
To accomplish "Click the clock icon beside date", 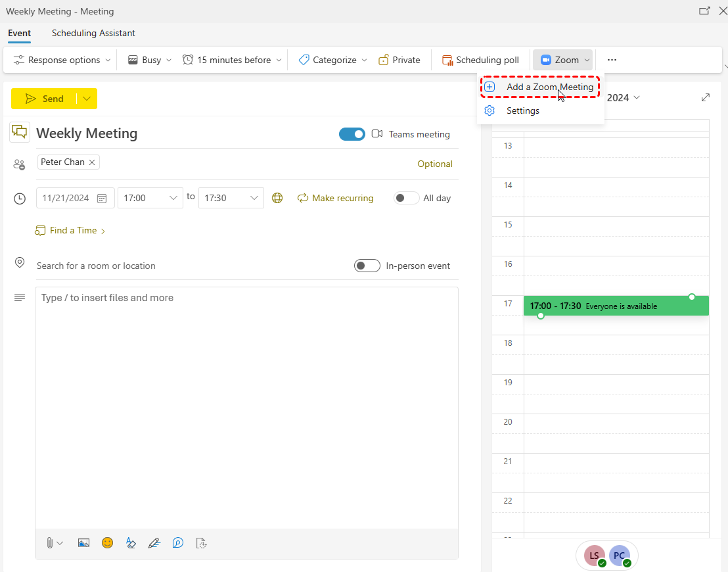I will point(20,199).
